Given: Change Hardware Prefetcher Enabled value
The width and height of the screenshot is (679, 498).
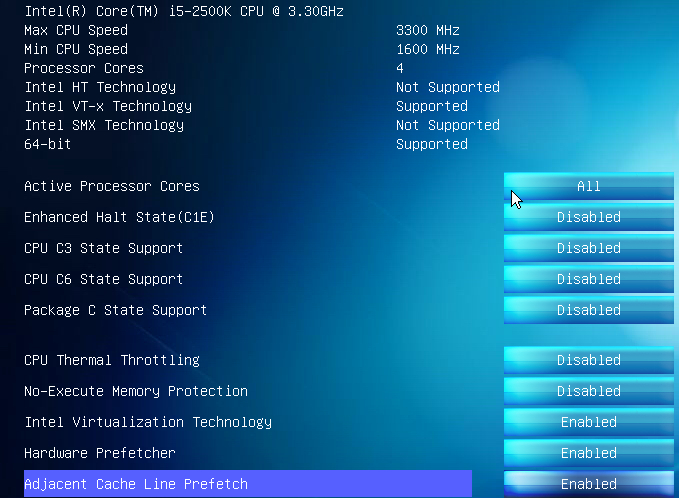Looking at the screenshot, I should tap(588, 453).
